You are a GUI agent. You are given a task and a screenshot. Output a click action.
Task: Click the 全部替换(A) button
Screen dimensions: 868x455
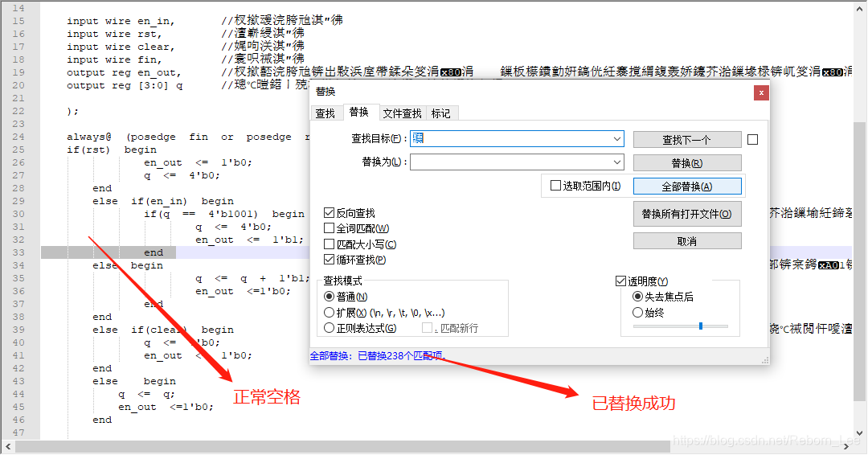pos(687,187)
